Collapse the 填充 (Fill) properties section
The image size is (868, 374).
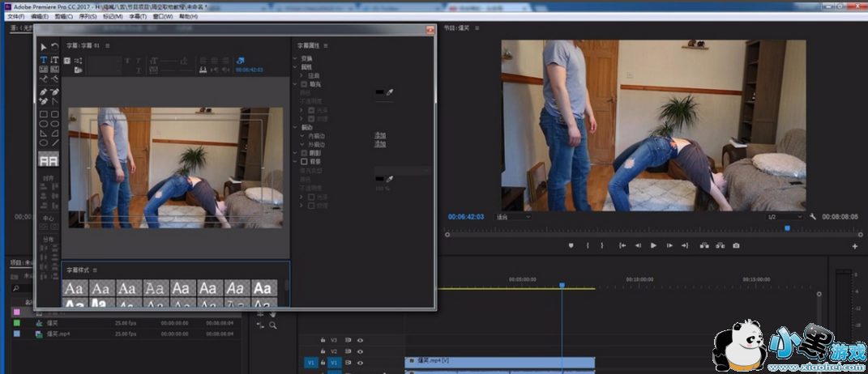pyautogui.click(x=295, y=83)
